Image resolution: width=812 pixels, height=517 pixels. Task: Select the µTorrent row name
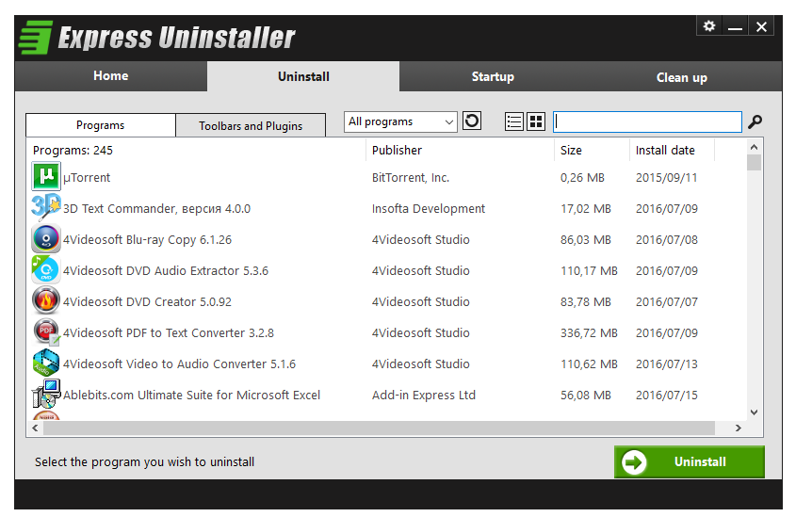[x=87, y=177]
